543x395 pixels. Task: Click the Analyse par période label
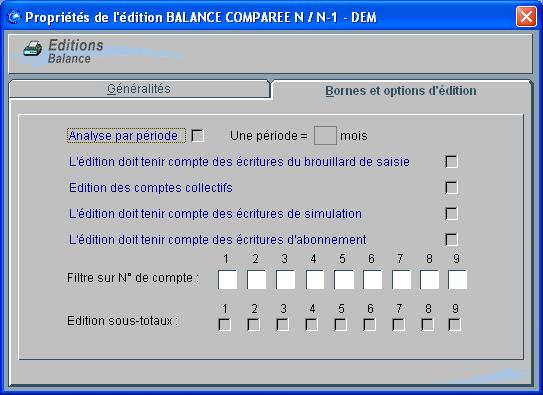(x=123, y=136)
